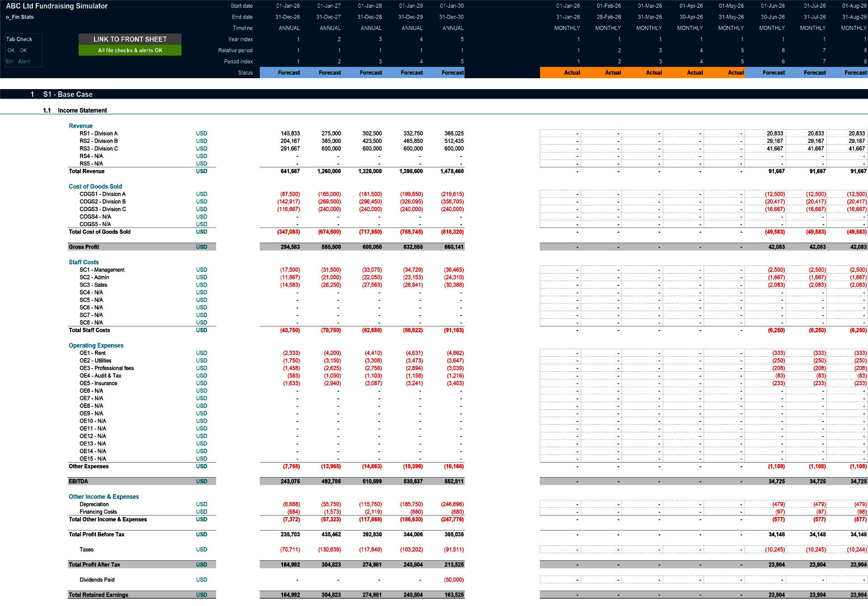Select the Tab Check label

click(x=19, y=39)
